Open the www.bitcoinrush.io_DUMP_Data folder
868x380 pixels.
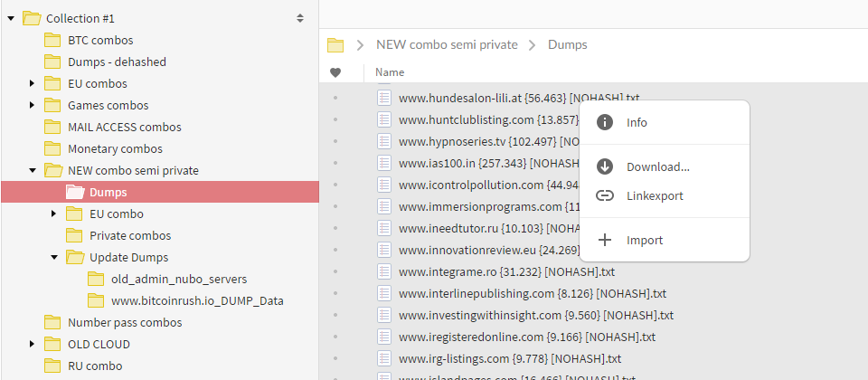[197, 301]
